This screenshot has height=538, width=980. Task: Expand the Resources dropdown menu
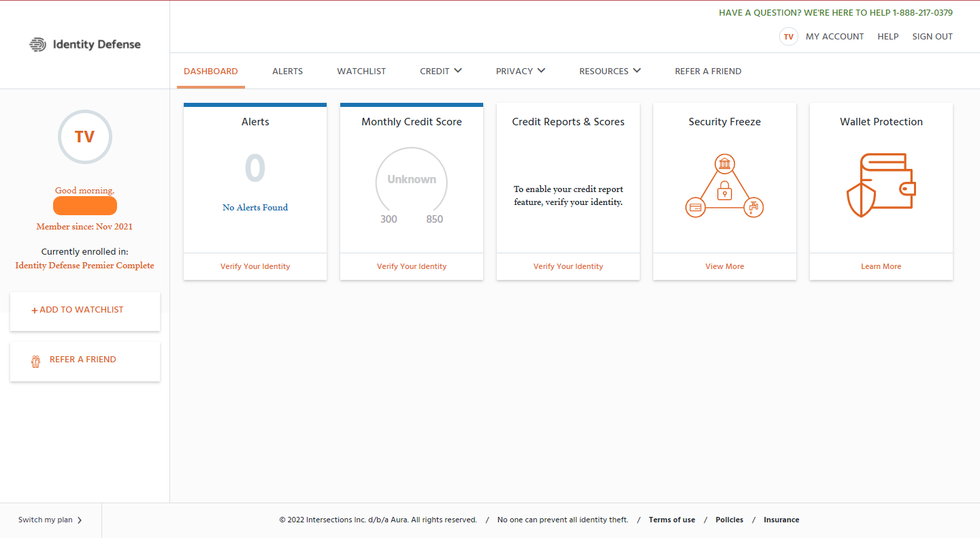(609, 71)
